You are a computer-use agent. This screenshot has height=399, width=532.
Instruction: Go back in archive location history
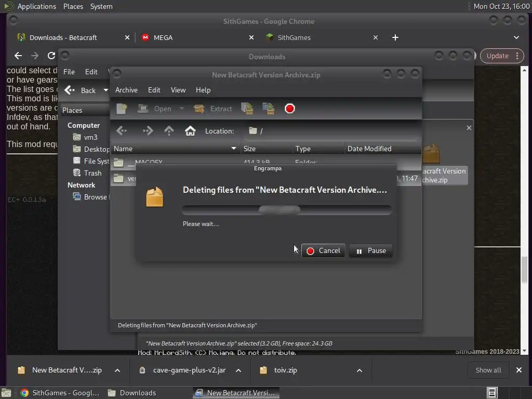pyautogui.click(x=122, y=130)
